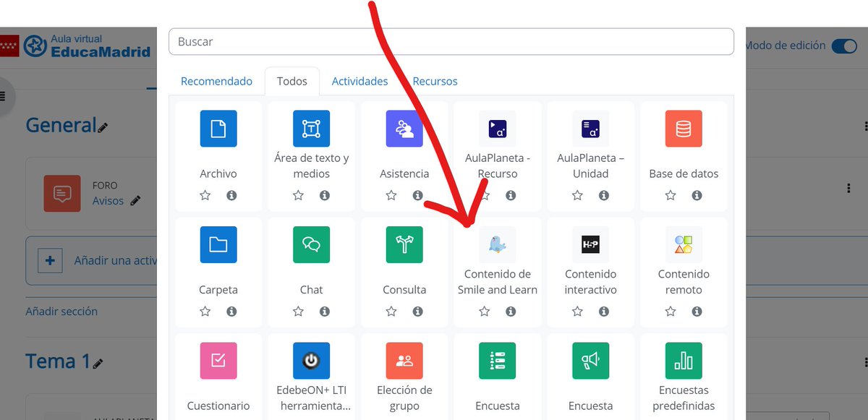
Task: Favorite the Base de datos activity
Action: [x=671, y=195]
